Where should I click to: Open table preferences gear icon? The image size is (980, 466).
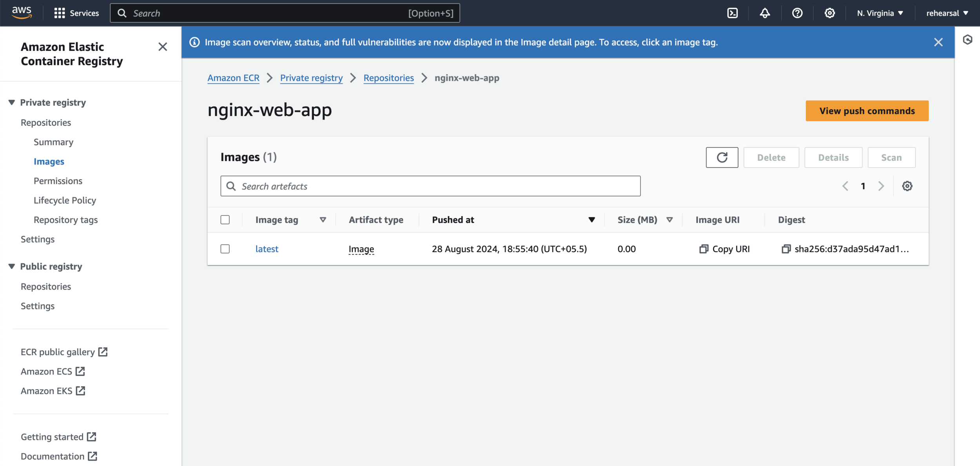pyautogui.click(x=907, y=186)
